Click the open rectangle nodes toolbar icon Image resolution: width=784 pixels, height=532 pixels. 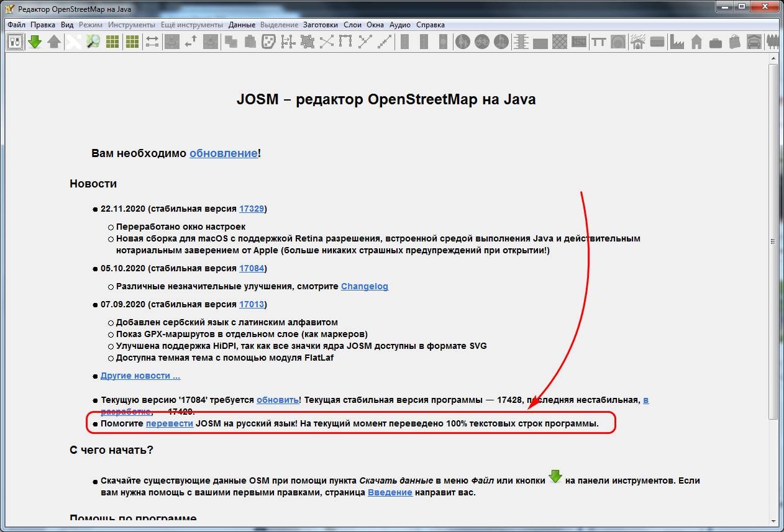[346, 42]
